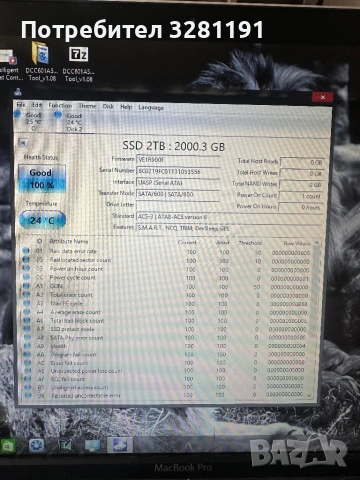Click the SSD 2TB : 2000.3 GB title

click(x=174, y=146)
